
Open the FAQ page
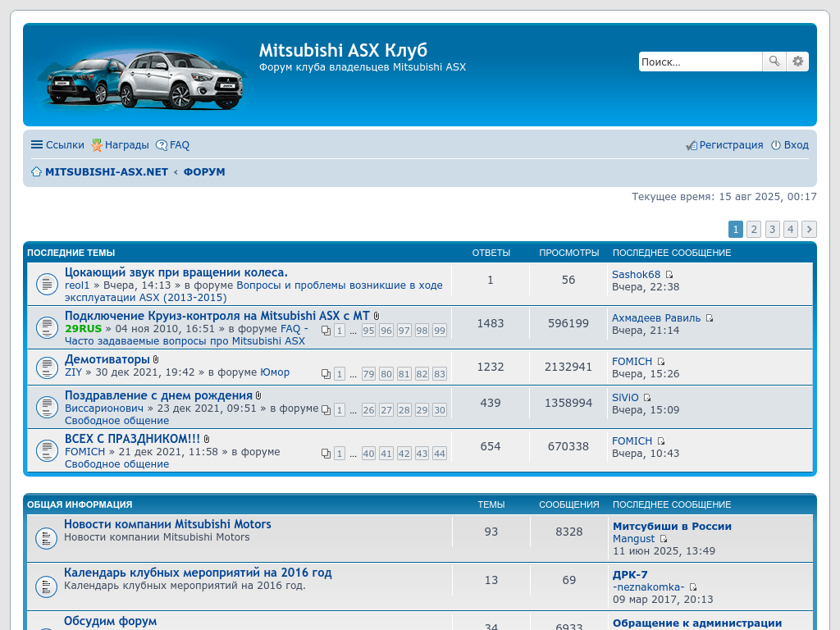click(172, 144)
